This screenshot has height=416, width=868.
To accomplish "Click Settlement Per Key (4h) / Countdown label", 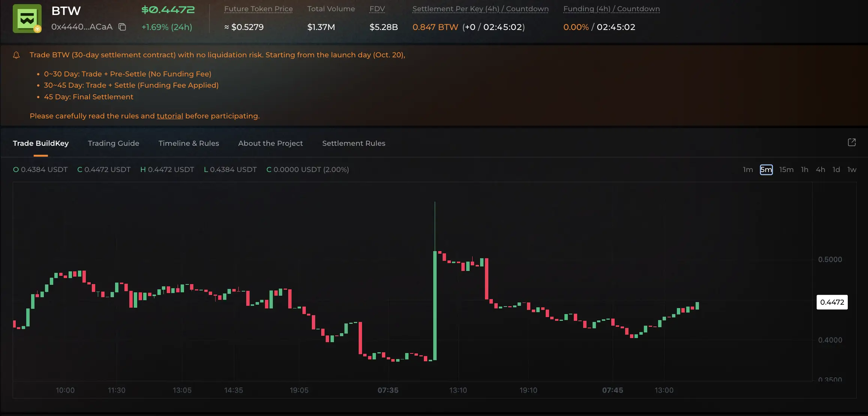I will pyautogui.click(x=480, y=9).
